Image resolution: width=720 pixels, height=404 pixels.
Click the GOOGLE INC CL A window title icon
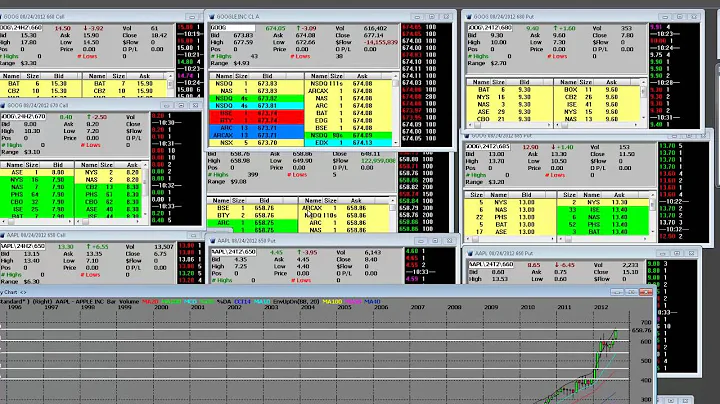(212, 17)
